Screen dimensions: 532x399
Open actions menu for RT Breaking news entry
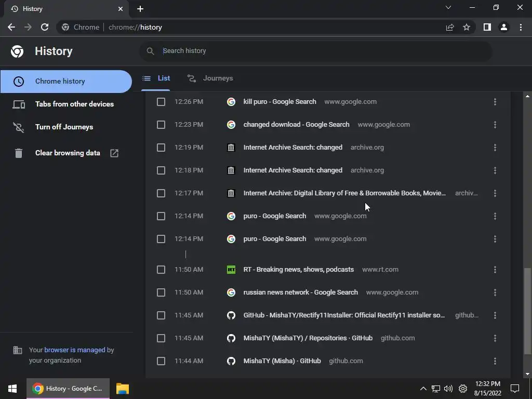(495, 270)
